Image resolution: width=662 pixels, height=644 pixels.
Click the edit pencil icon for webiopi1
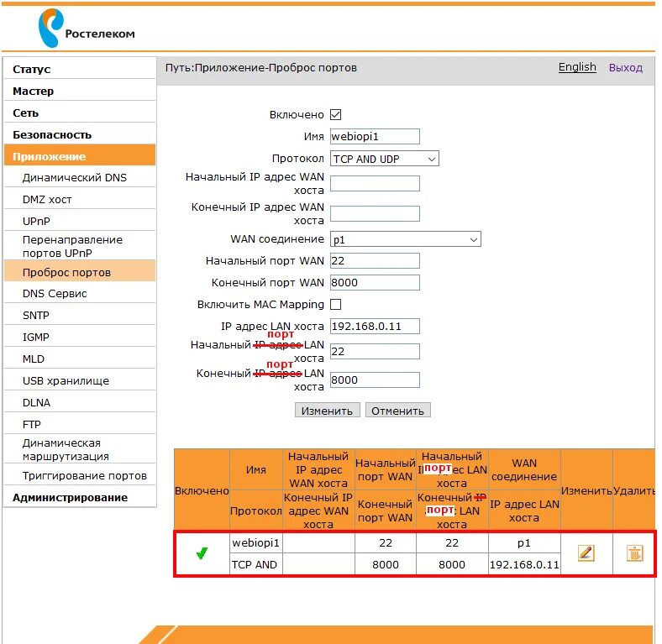586,552
